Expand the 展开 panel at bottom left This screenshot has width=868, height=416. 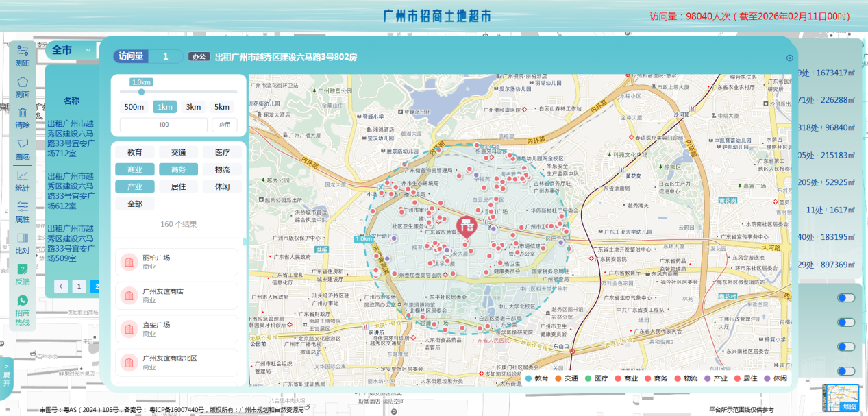tap(6, 375)
